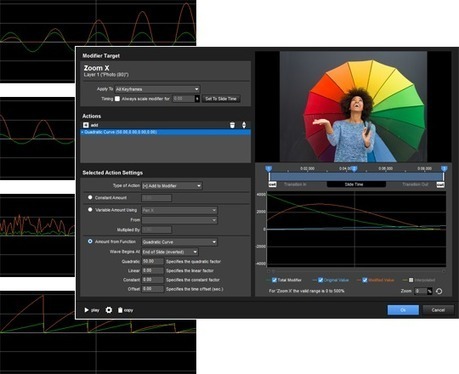Click the start keyframe marker on the timeline
459x374 pixels.
[x=269, y=169]
